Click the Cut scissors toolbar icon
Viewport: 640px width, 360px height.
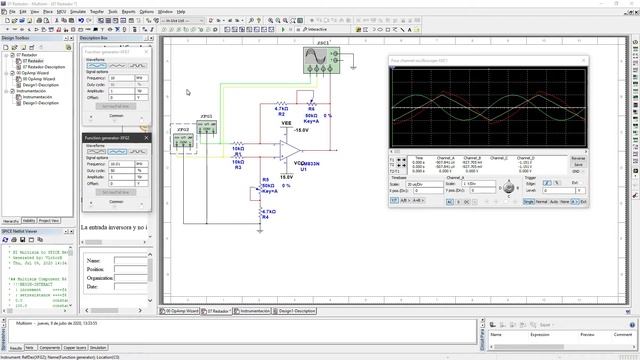click(57, 20)
